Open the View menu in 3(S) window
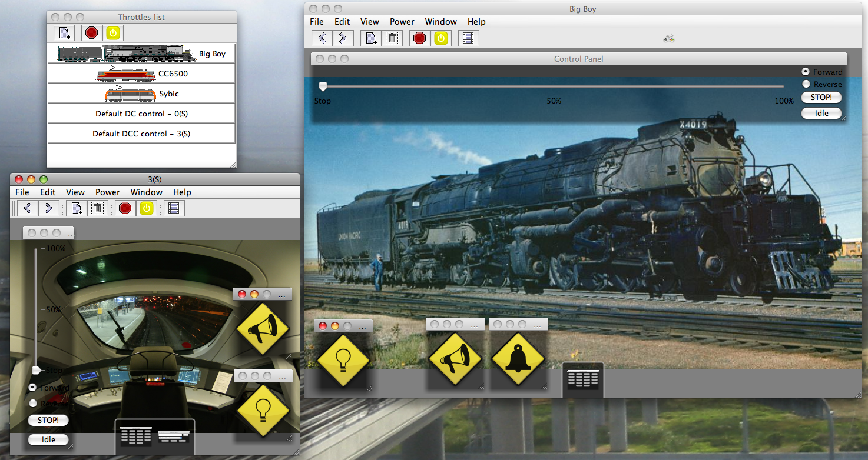This screenshot has height=460, width=868. [75, 192]
